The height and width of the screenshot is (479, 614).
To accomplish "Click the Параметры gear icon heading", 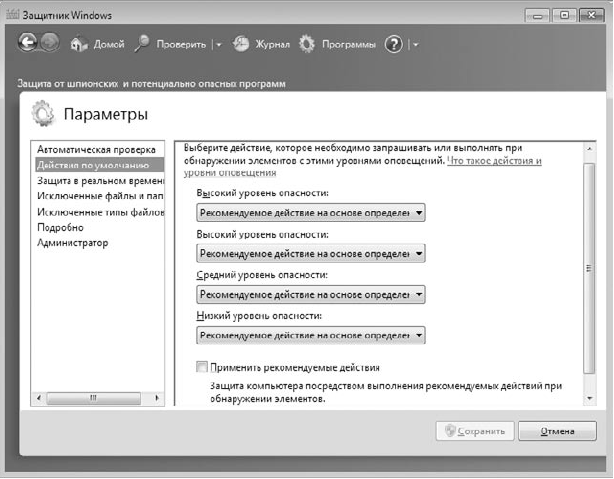I will tap(43, 114).
